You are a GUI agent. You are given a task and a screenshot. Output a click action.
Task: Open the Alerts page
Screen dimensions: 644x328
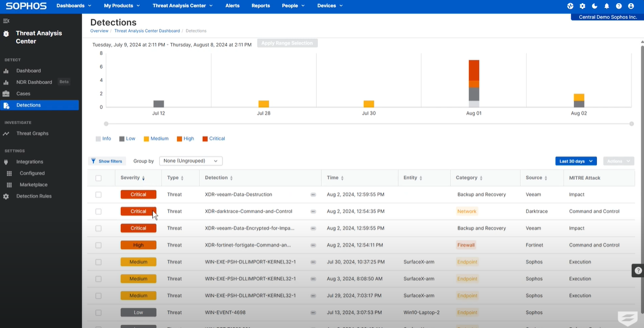coord(232,6)
